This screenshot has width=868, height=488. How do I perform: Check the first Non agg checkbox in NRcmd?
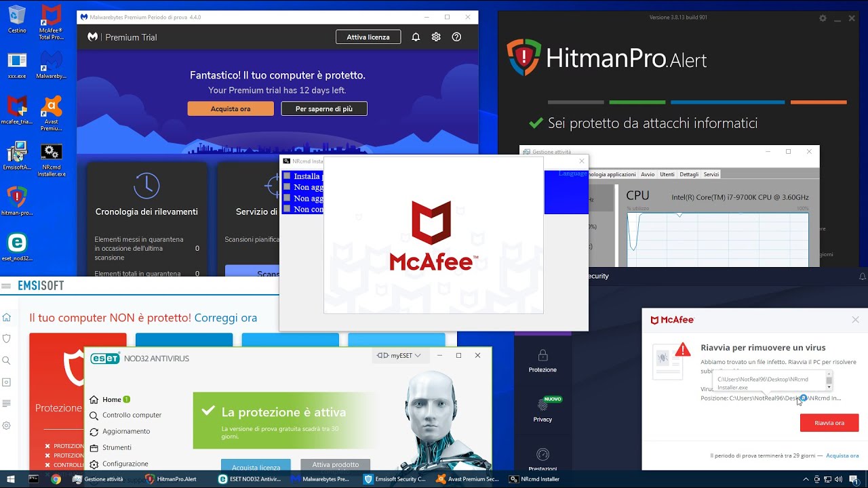click(287, 187)
